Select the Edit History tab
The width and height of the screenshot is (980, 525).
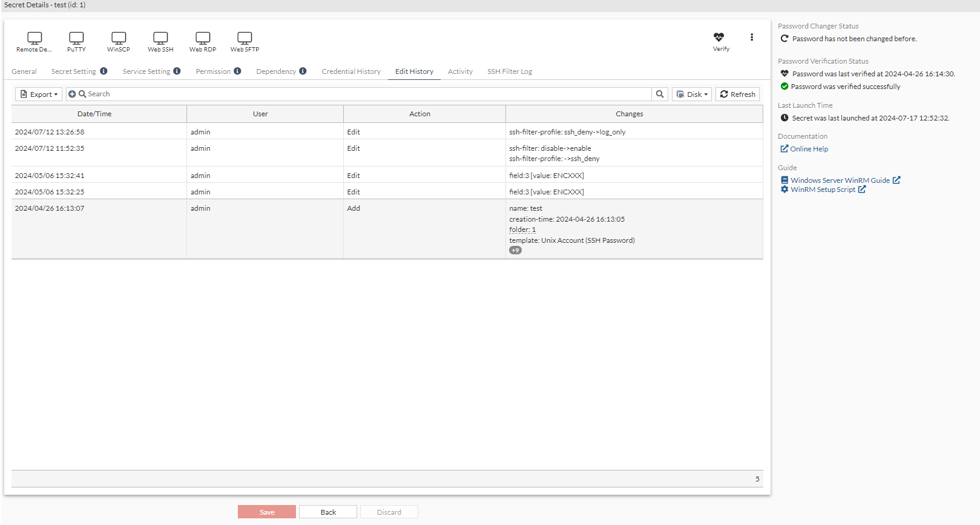pos(414,71)
